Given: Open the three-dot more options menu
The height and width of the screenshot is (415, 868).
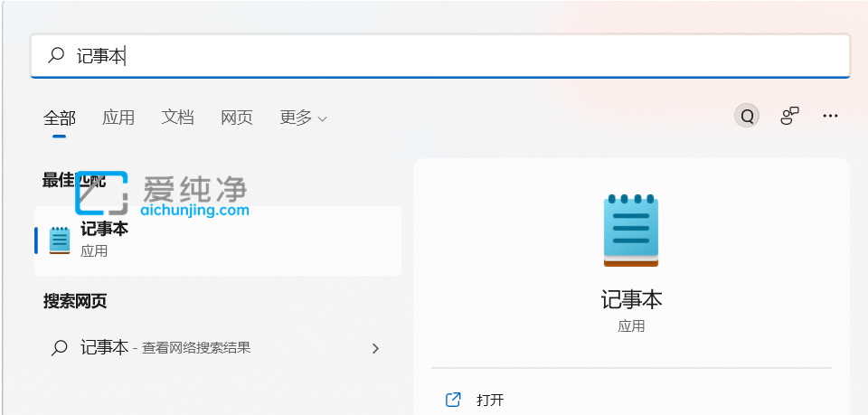Looking at the screenshot, I should pos(830,116).
